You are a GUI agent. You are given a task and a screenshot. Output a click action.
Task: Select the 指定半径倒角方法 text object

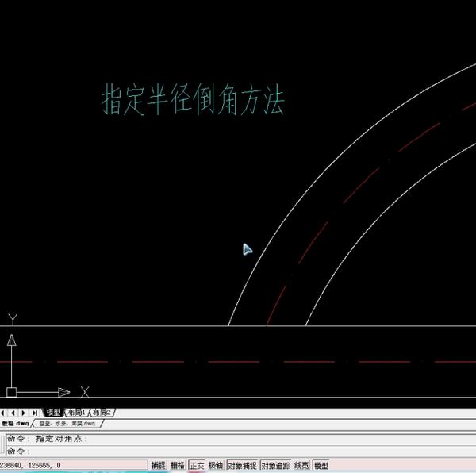coord(193,99)
